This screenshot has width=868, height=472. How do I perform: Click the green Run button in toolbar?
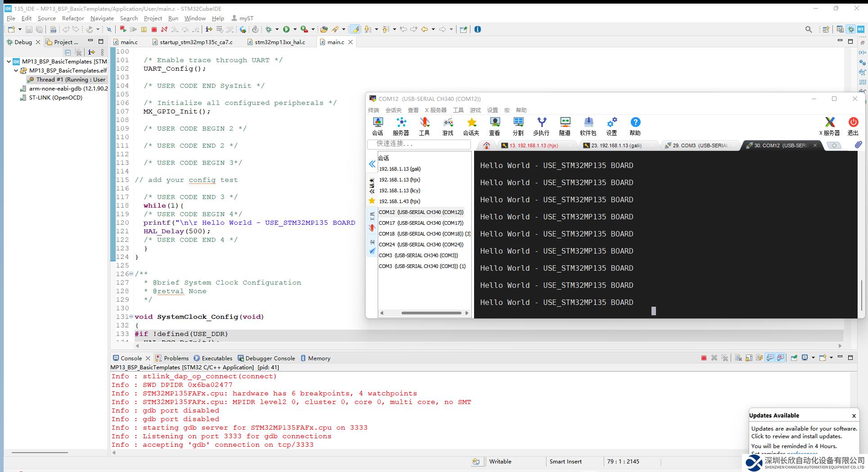[286, 29]
